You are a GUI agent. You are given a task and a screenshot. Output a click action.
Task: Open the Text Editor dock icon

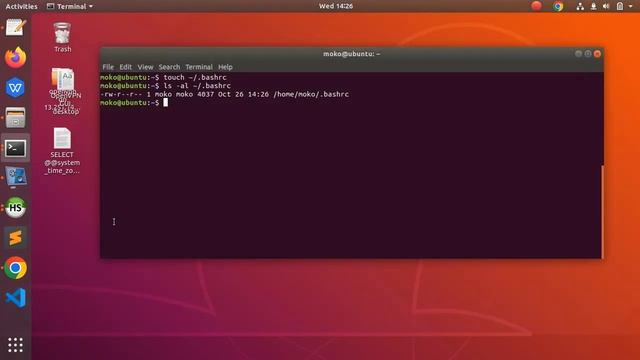(x=16, y=28)
